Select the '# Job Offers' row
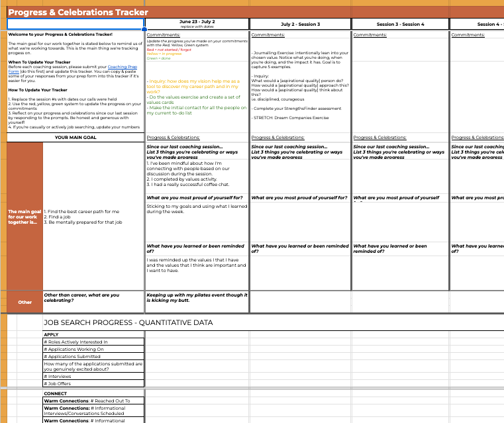Image resolution: width=504 pixels, height=423 pixels. 93,383
